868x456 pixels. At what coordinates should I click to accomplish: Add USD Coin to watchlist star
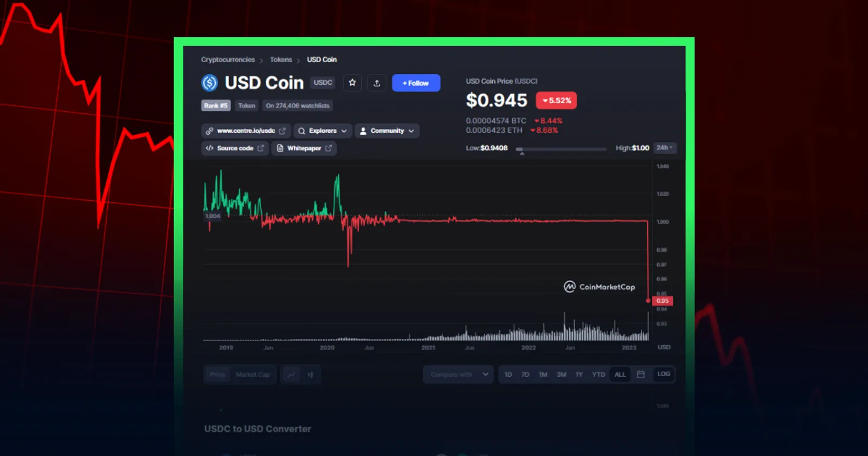click(352, 83)
